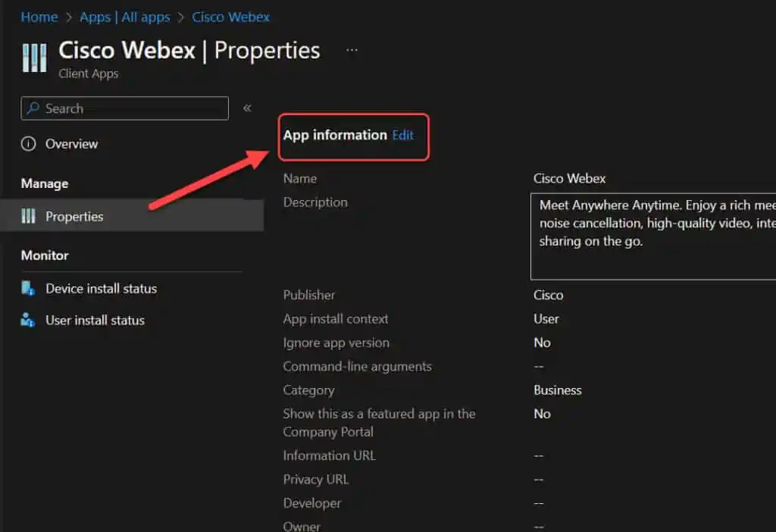Viewport: 776px width, 532px height.
Task: Open Device install status
Action: click(x=101, y=289)
